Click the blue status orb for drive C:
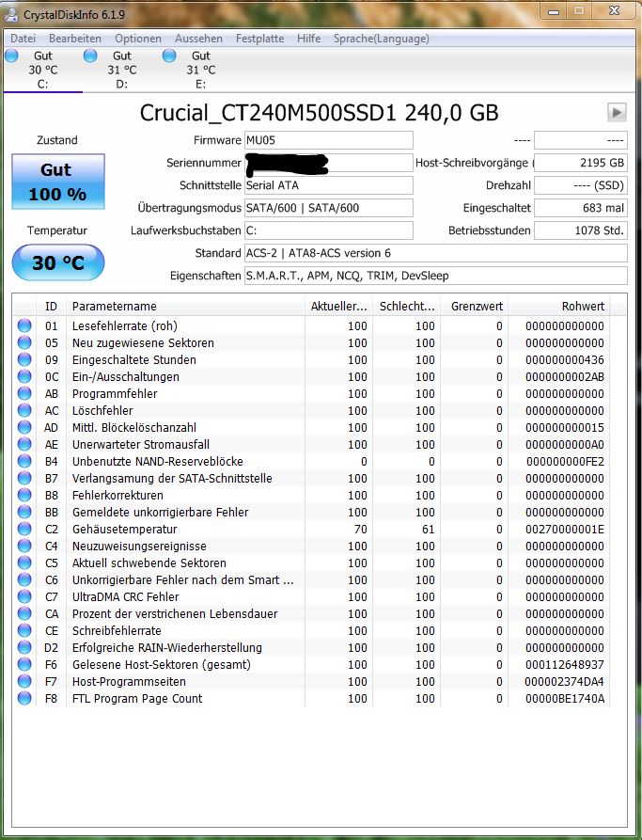642x840 pixels. [11, 55]
